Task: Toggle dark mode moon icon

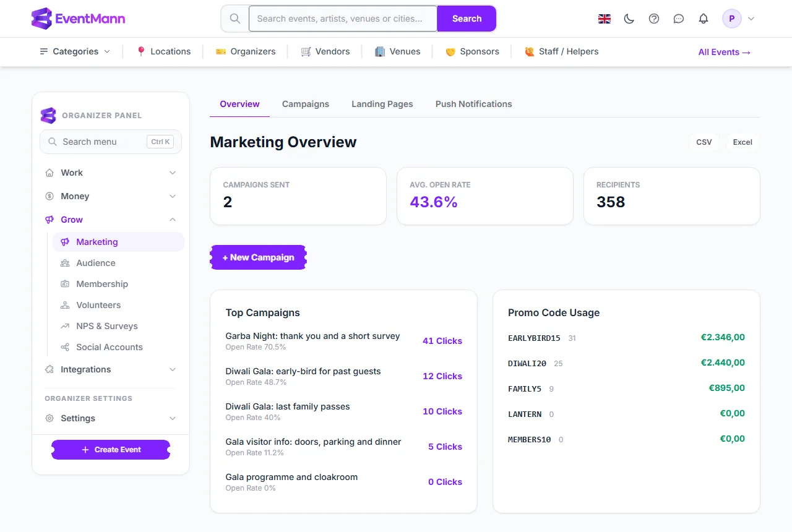Action: (x=629, y=19)
